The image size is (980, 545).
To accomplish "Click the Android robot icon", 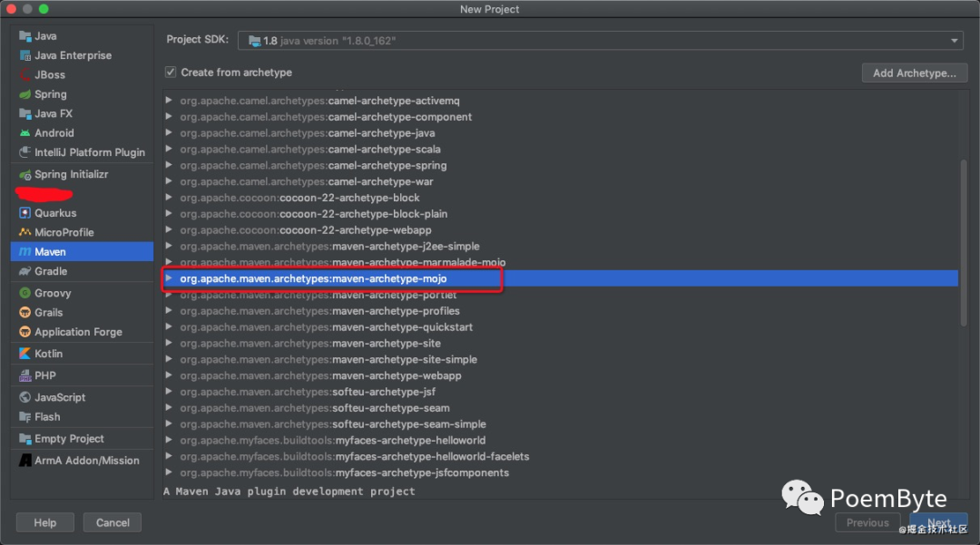I will point(25,133).
